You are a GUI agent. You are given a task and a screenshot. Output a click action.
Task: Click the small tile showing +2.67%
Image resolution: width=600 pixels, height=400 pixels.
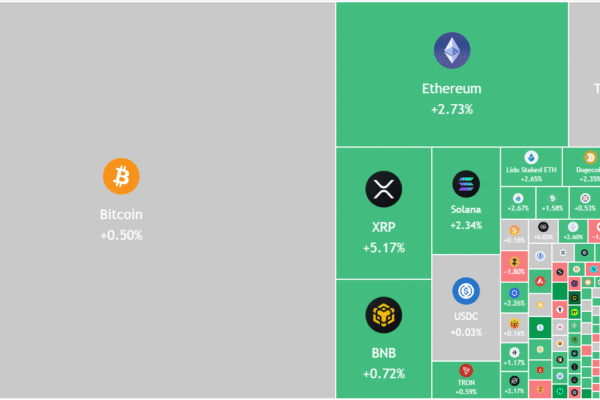coord(517,203)
